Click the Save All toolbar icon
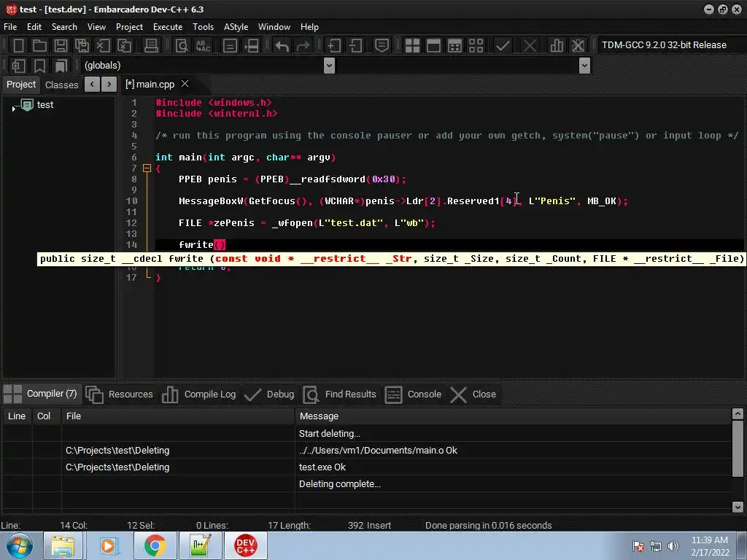The height and width of the screenshot is (560, 747). click(x=82, y=46)
